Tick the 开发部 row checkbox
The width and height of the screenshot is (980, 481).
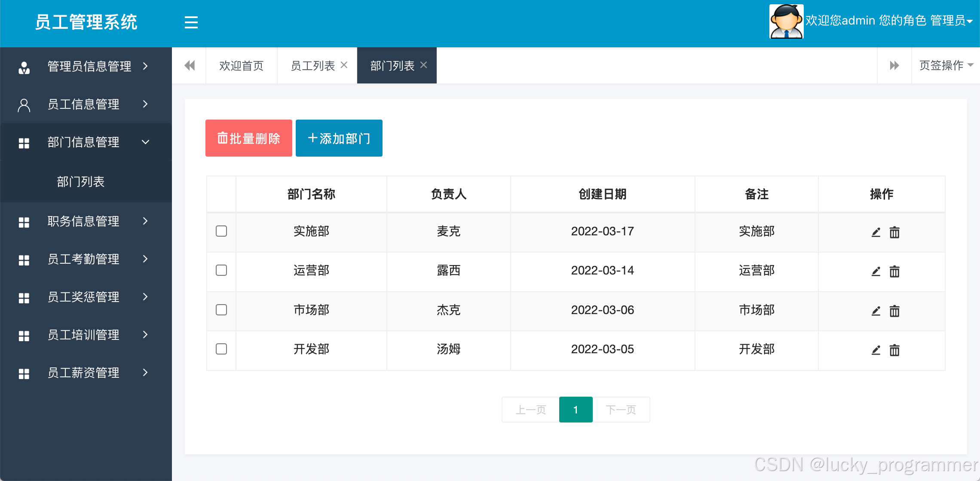click(221, 349)
